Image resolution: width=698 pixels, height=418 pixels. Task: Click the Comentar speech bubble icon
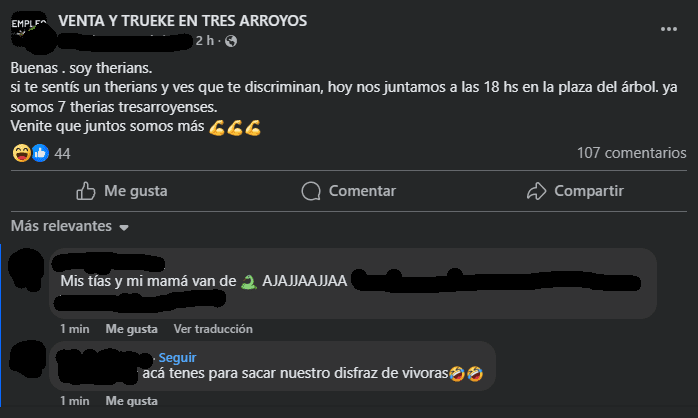tap(311, 191)
